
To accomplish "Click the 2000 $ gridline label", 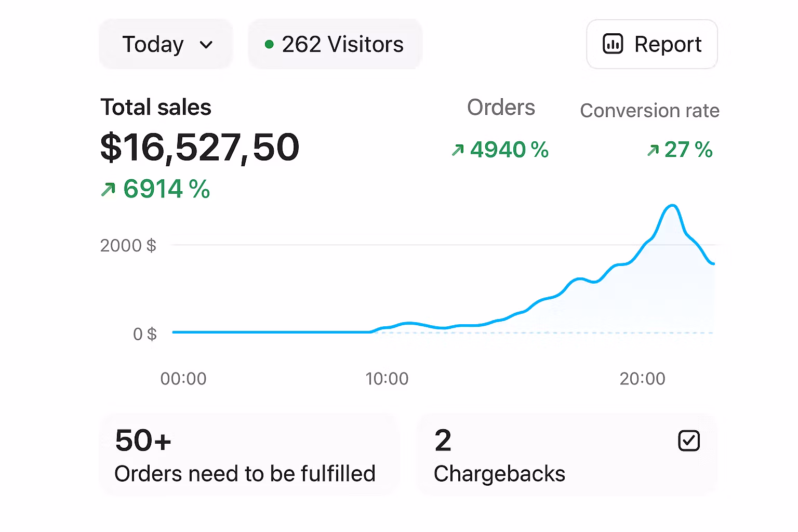I will coord(128,245).
